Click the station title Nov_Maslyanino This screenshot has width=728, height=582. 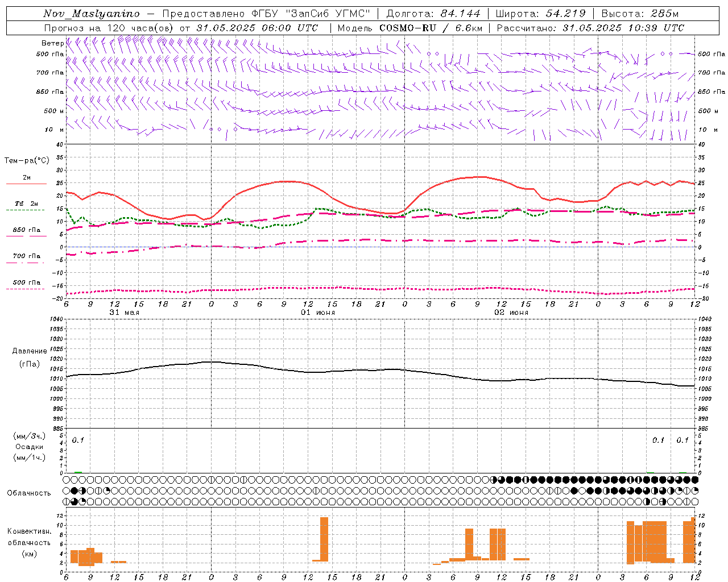(x=92, y=14)
